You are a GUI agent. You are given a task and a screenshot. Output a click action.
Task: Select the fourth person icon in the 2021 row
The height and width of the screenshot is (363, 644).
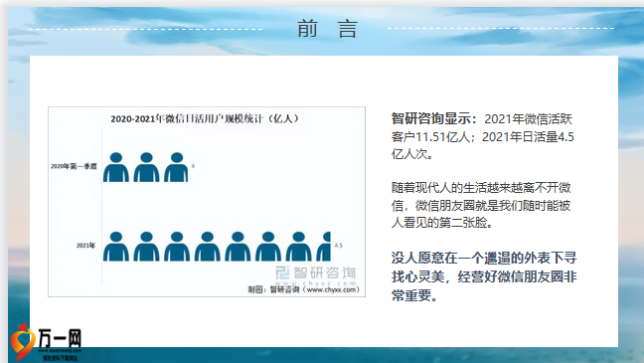pyautogui.click(x=208, y=247)
